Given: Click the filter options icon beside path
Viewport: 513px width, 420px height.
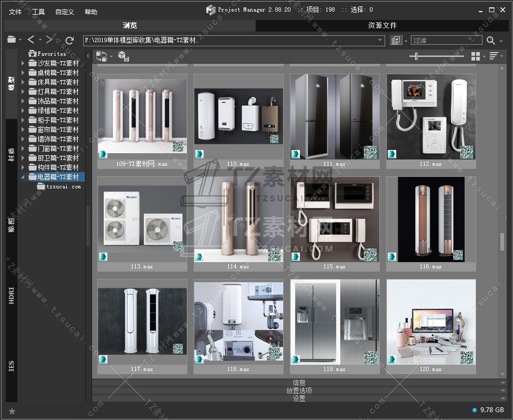Looking at the screenshot, I should tap(396, 41).
